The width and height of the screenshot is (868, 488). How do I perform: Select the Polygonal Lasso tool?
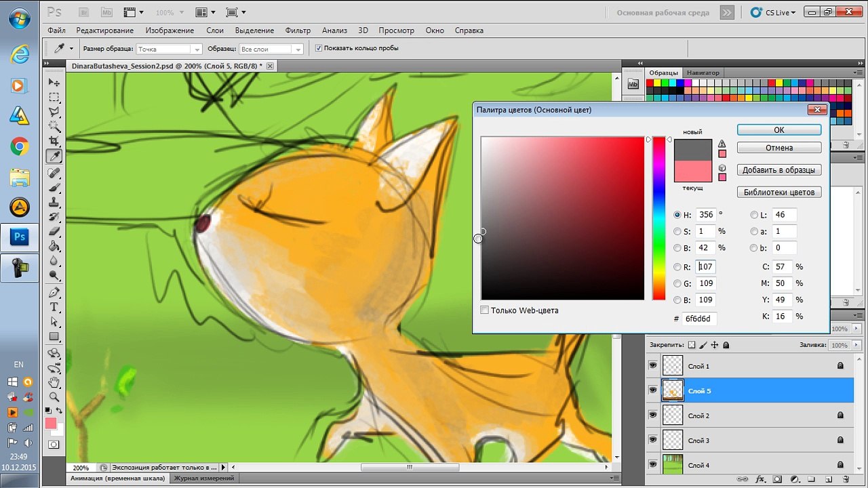point(54,112)
